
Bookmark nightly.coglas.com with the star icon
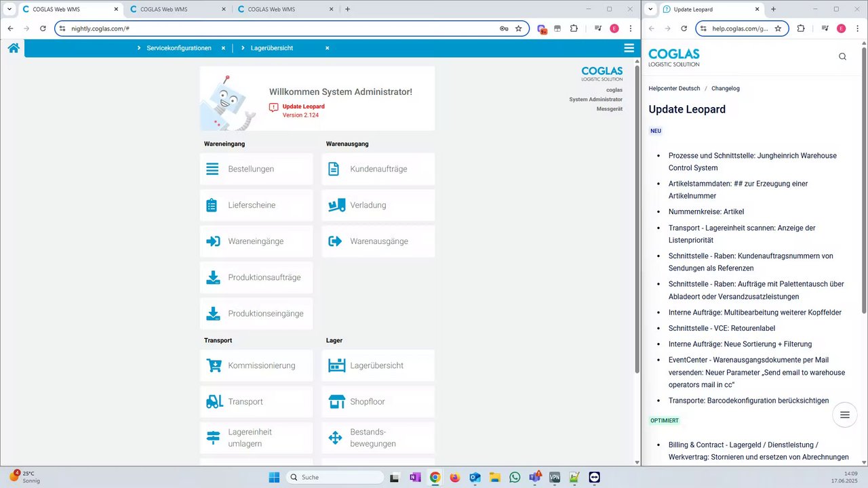519,28
